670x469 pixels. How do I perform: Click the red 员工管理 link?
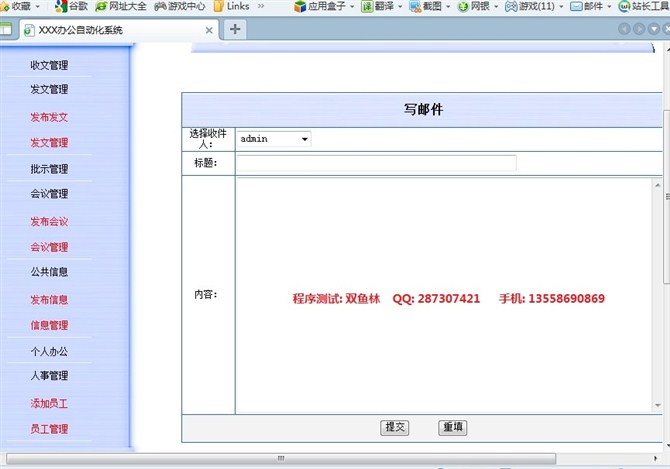click(49, 429)
